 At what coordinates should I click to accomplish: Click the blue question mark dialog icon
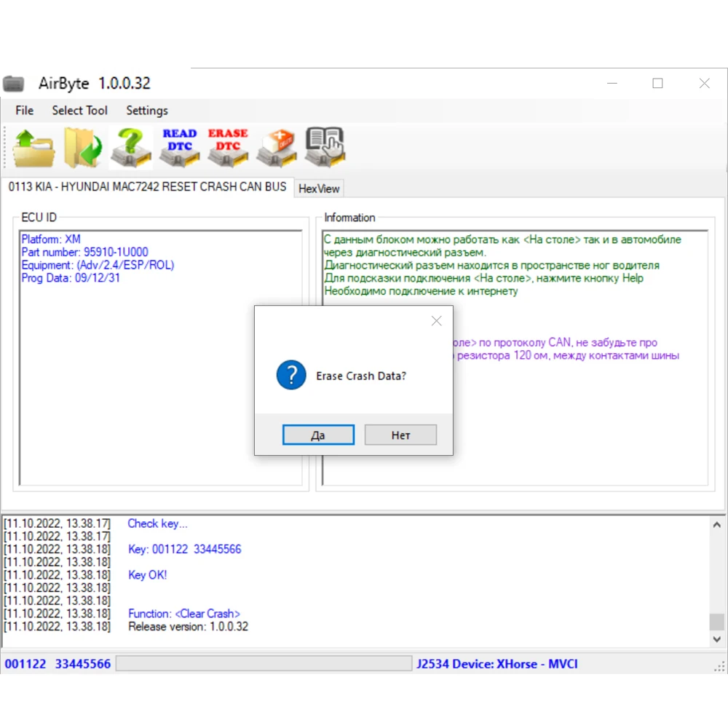click(291, 375)
